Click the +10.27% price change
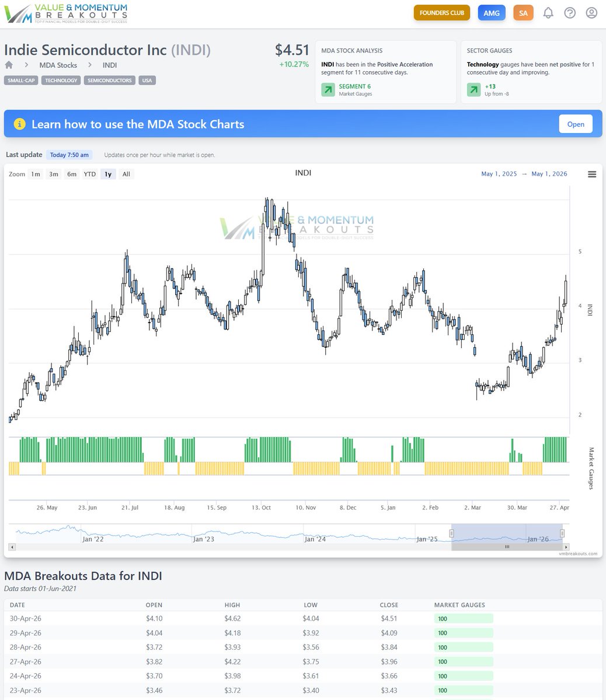This screenshot has height=700, width=606. [x=294, y=64]
